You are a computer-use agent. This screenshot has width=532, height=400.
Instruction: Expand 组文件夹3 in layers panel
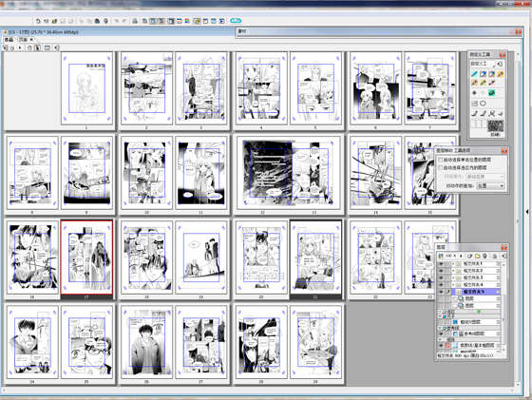[453, 277]
